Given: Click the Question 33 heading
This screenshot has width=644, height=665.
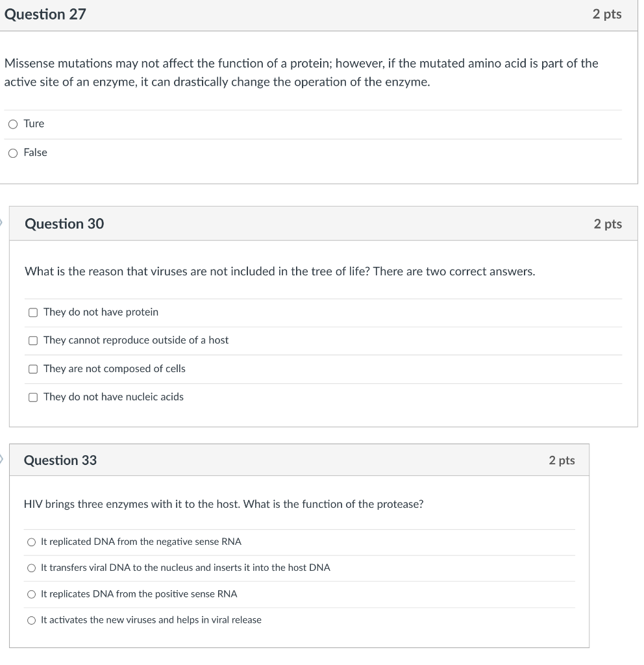Looking at the screenshot, I should (x=60, y=460).
